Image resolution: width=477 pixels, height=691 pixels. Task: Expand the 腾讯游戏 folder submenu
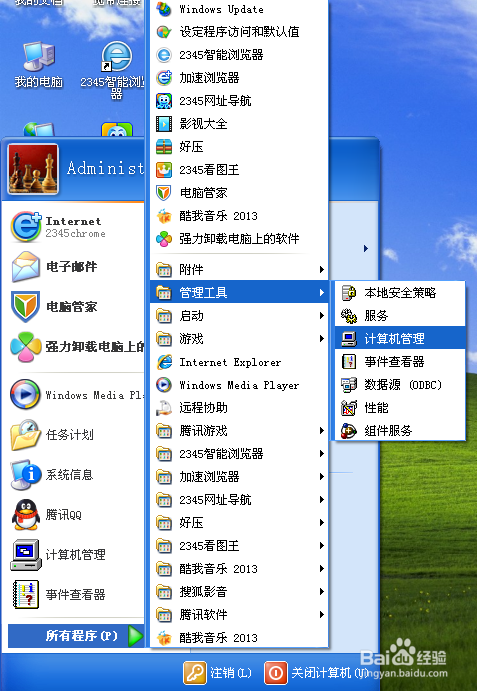click(x=239, y=431)
